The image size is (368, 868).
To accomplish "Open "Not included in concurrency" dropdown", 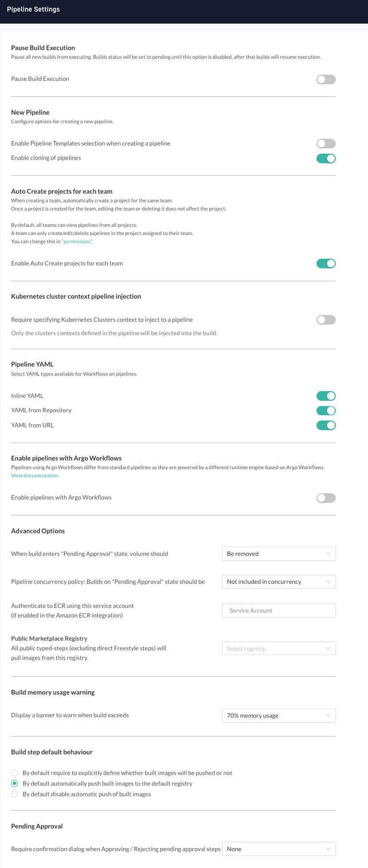I will tap(279, 582).
